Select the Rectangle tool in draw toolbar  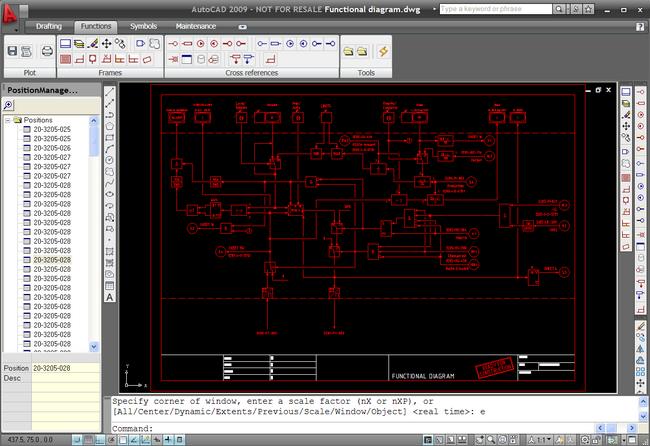coord(109,138)
